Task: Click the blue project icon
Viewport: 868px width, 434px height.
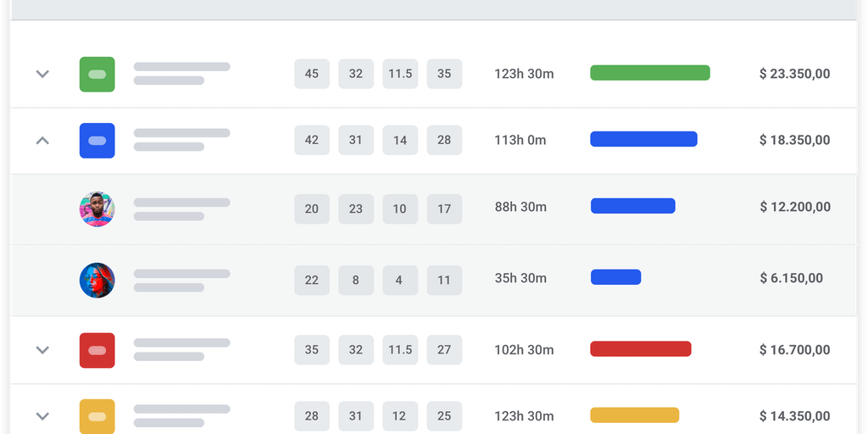Action: [97, 140]
